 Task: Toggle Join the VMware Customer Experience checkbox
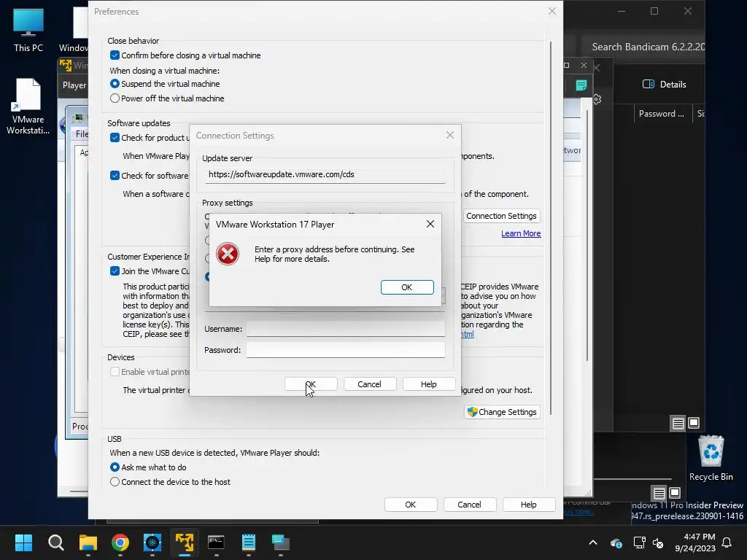click(x=115, y=271)
